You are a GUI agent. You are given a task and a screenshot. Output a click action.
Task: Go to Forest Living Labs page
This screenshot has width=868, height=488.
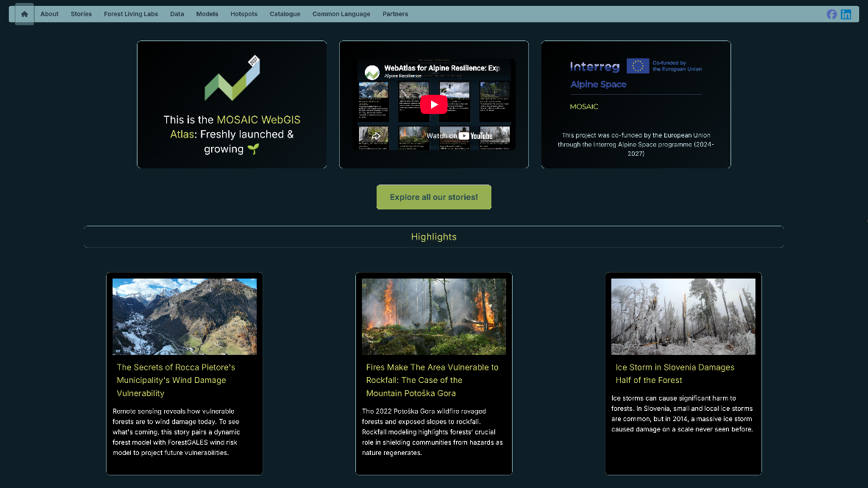(131, 14)
